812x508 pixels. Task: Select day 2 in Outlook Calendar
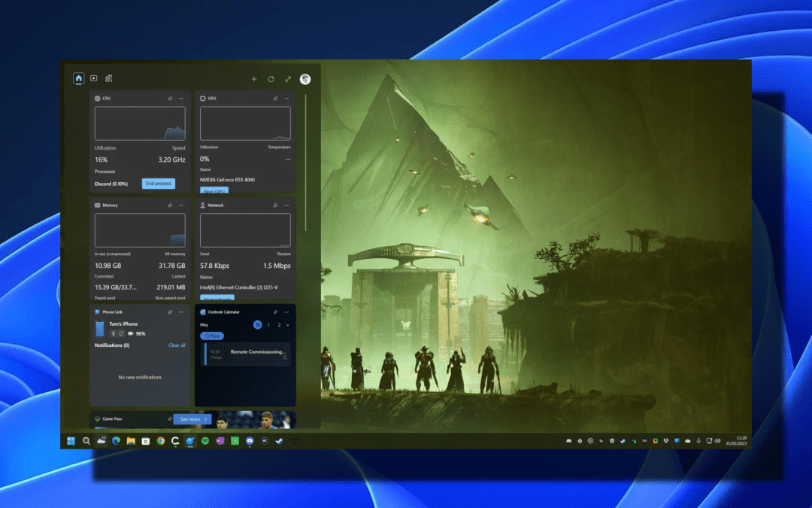coord(279,325)
